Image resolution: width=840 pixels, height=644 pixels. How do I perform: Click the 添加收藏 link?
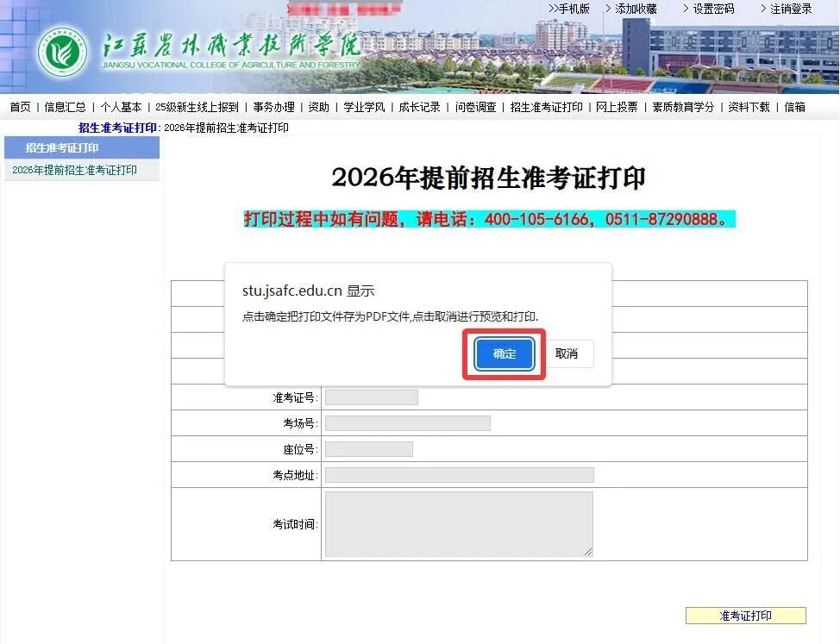pos(636,9)
